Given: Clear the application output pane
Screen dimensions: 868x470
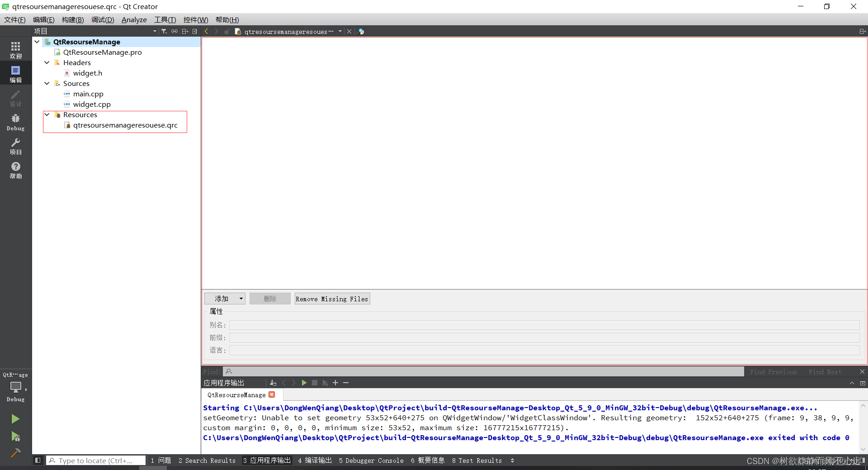Looking at the screenshot, I should tap(273, 383).
